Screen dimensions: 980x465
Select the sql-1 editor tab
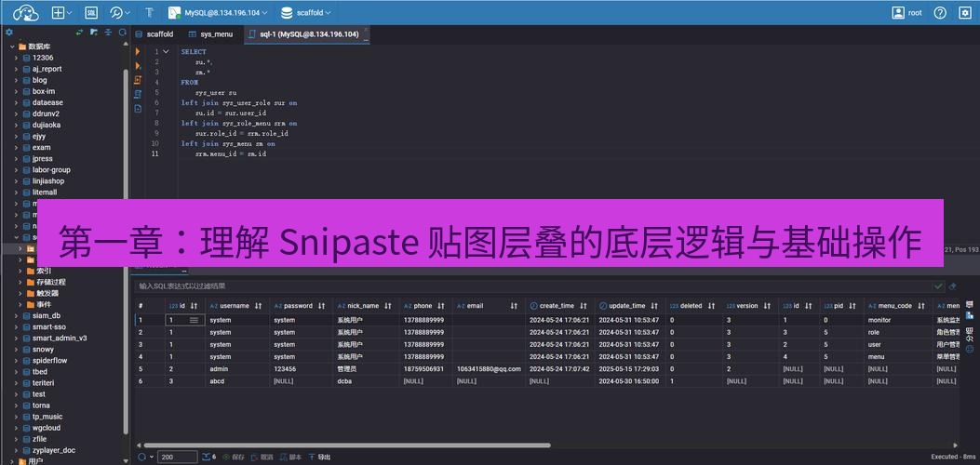click(305, 34)
